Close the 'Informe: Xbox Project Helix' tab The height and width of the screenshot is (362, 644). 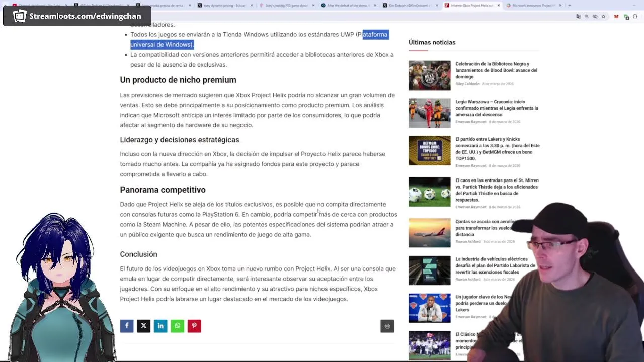point(499,6)
